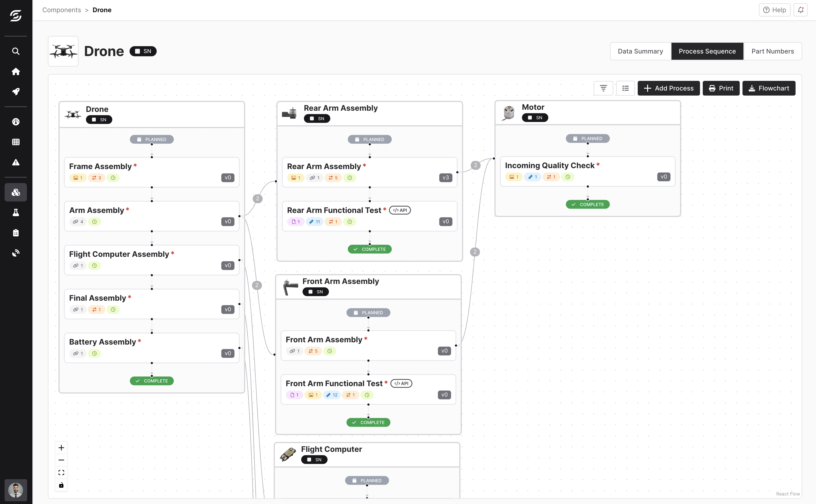This screenshot has height=504, width=816.
Task: Expand the Rear Arm Assembly v3 version badge
Action: 445,178
